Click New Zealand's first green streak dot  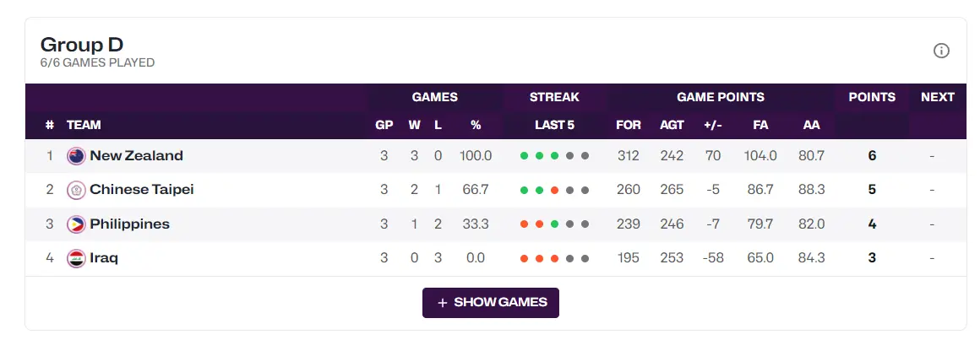coord(525,156)
